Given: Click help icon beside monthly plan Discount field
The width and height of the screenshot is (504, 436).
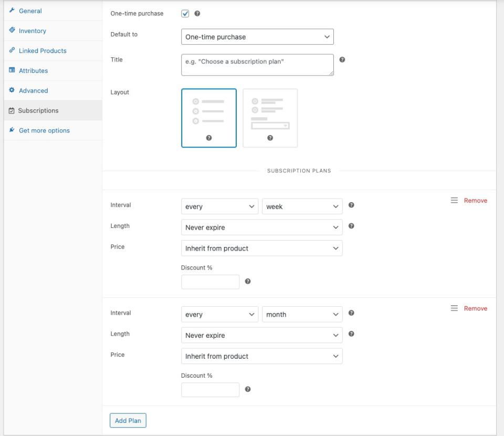Looking at the screenshot, I should coord(248,390).
